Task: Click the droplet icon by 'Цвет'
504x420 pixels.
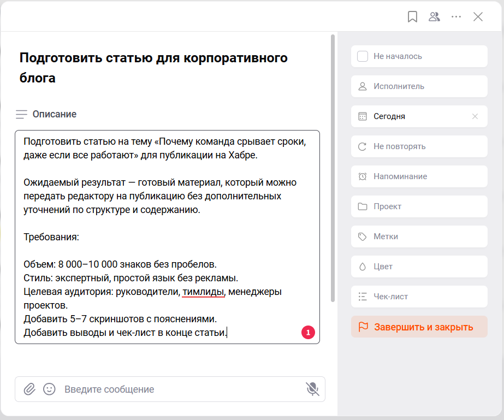Action: (x=363, y=267)
